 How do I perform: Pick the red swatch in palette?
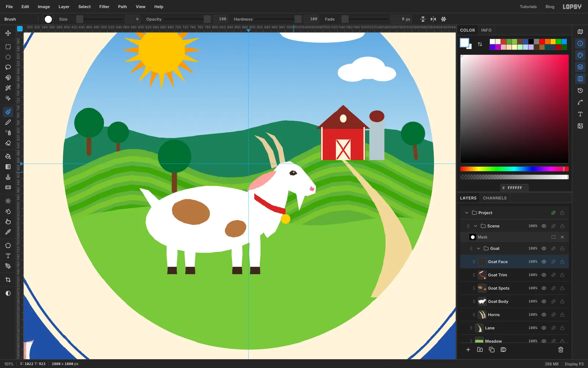point(542,42)
